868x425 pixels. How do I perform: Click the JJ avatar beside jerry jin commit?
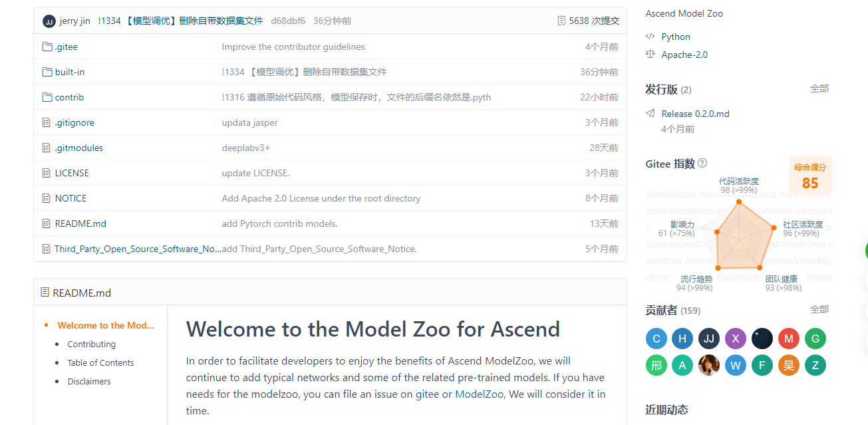[49, 21]
